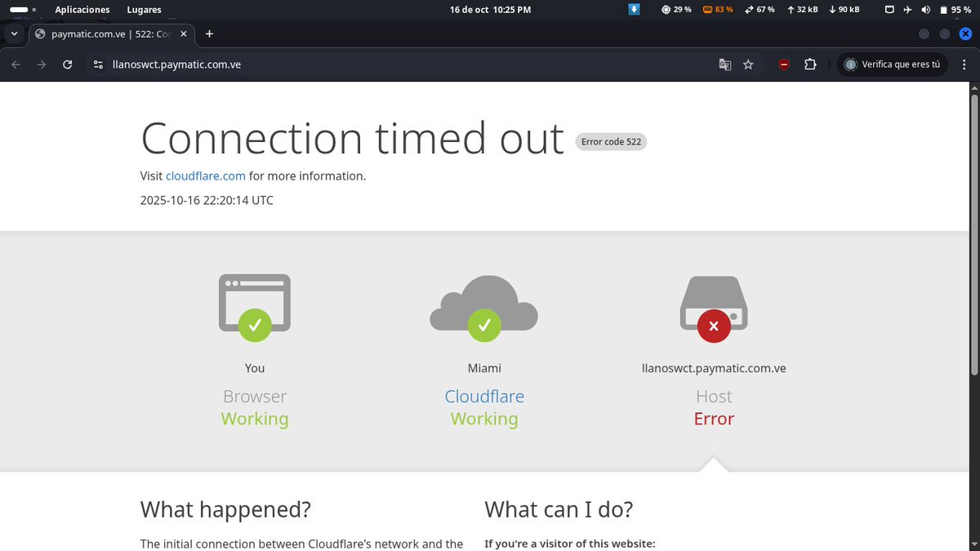
Task: View site information icon in address bar
Action: (x=98, y=64)
